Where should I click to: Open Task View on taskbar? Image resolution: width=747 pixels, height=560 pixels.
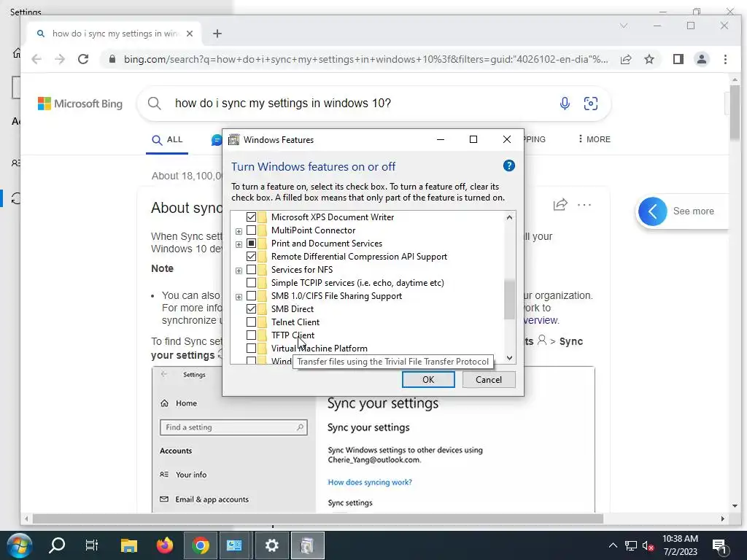91,545
